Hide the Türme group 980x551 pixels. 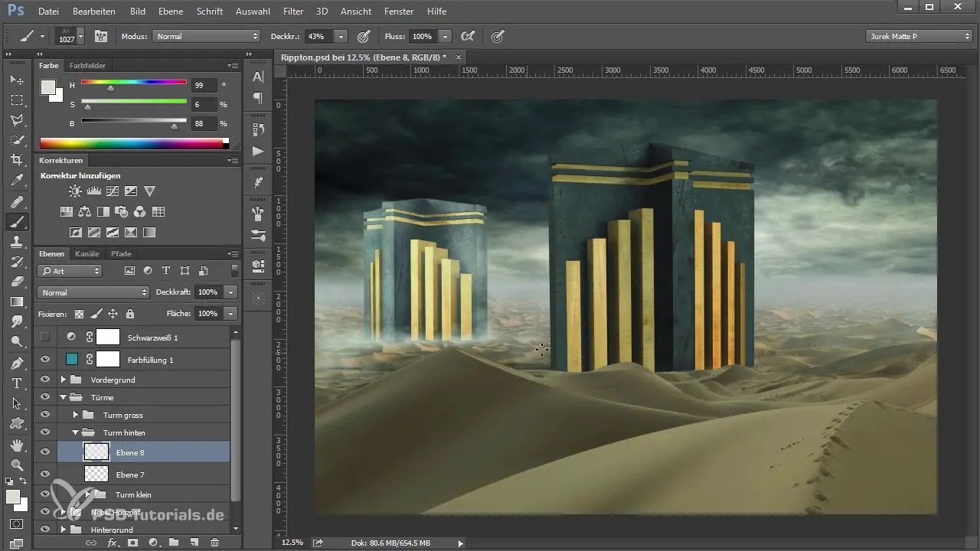45,397
